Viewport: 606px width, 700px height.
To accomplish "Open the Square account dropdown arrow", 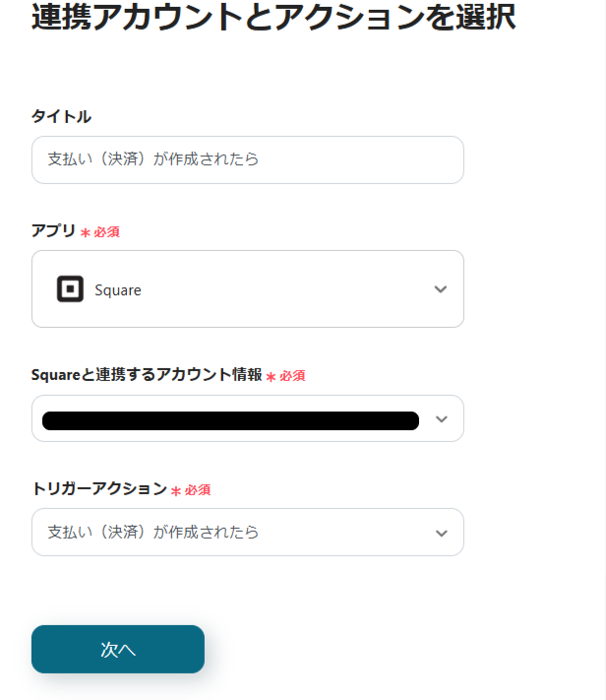I will (442, 419).
